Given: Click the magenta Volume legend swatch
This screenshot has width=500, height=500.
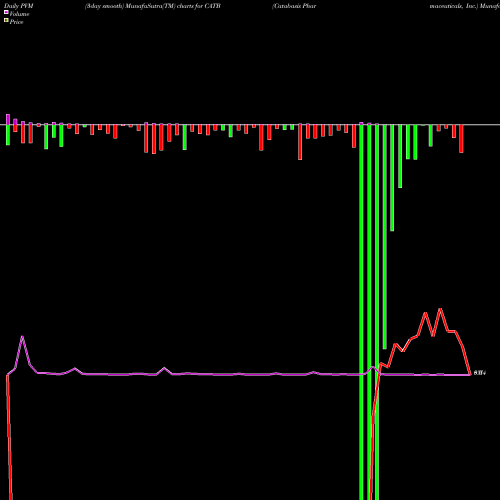Looking at the screenshot, I should (6, 12).
